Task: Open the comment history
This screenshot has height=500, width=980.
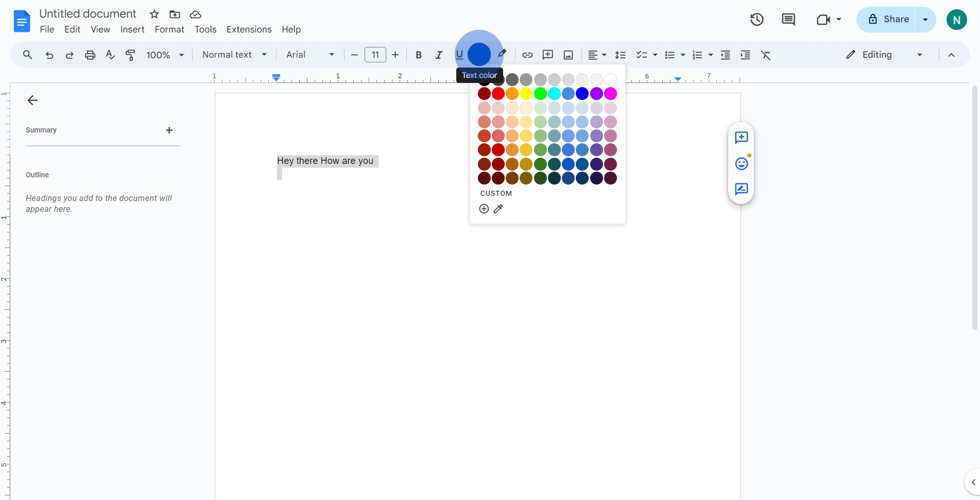Action: [788, 20]
